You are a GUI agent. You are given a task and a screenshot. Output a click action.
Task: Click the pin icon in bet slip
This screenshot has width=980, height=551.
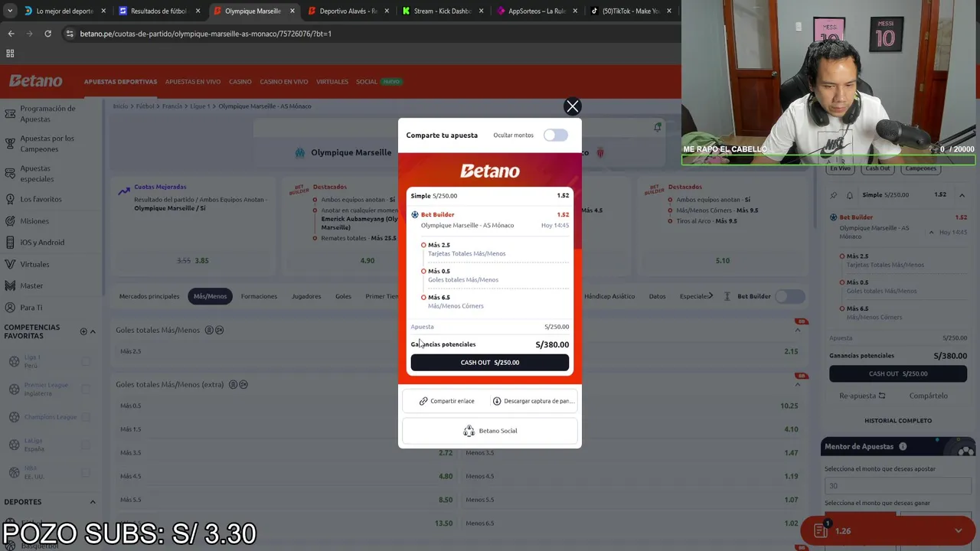pos(833,195)
